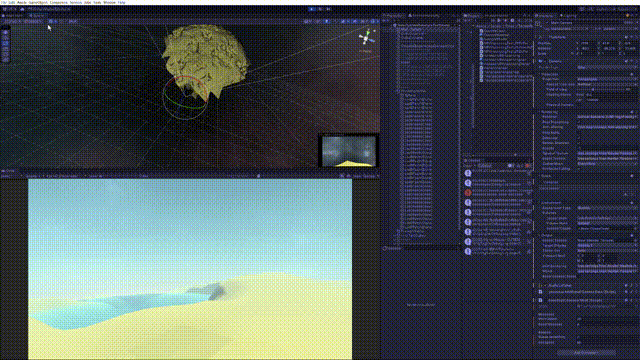Open Transform component context menu icon
The width and height of the screenshot is (640, 360).
click(636, 37)
